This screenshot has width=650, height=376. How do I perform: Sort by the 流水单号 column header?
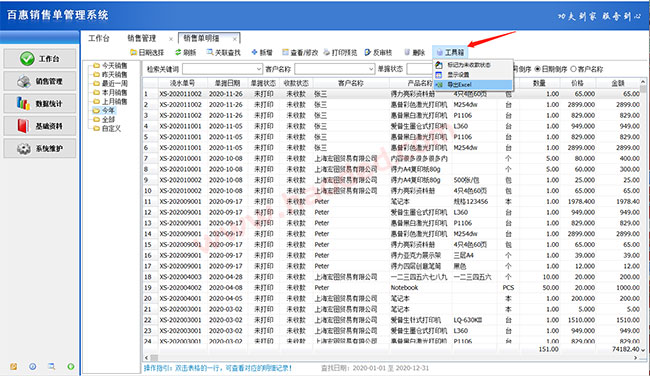[182, 83]
